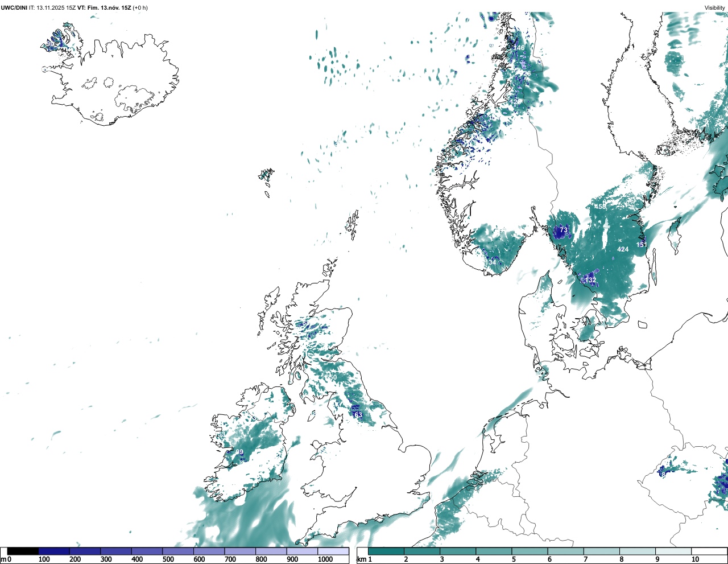Click the 8–9 km legend swatch
Viewport: 728px width, 564px height.
[x=637, y=551]
